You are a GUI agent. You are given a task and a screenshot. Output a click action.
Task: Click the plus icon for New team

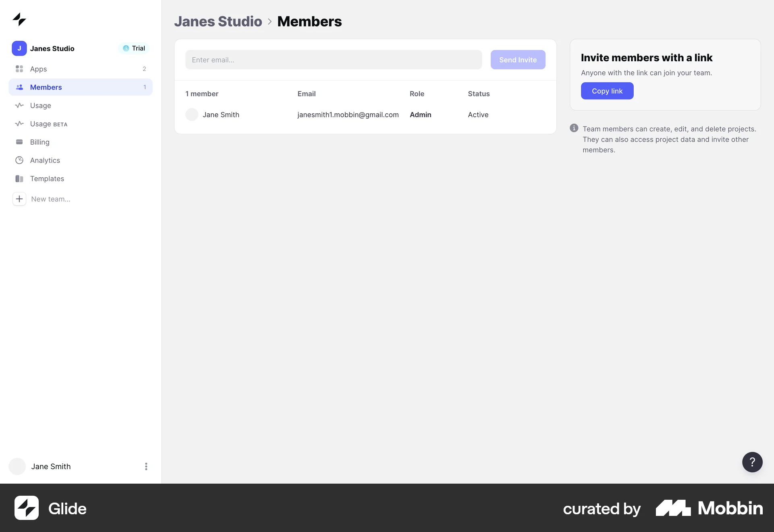(x=19, y=199)
